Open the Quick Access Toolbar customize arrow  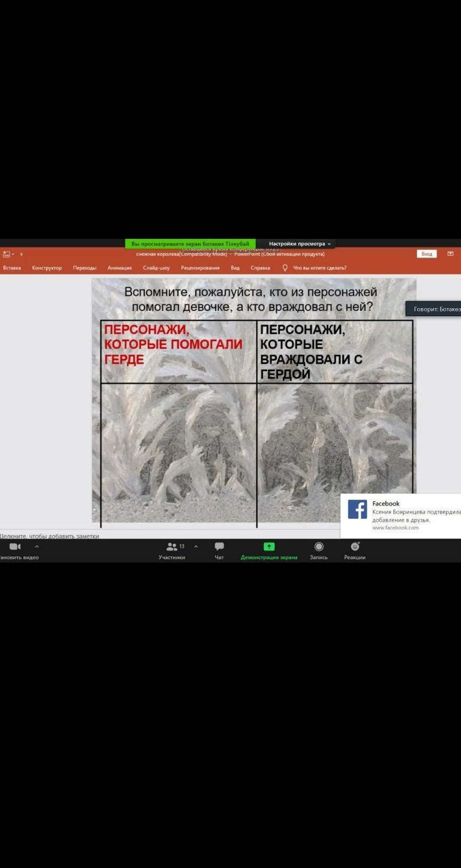[21, 254]
